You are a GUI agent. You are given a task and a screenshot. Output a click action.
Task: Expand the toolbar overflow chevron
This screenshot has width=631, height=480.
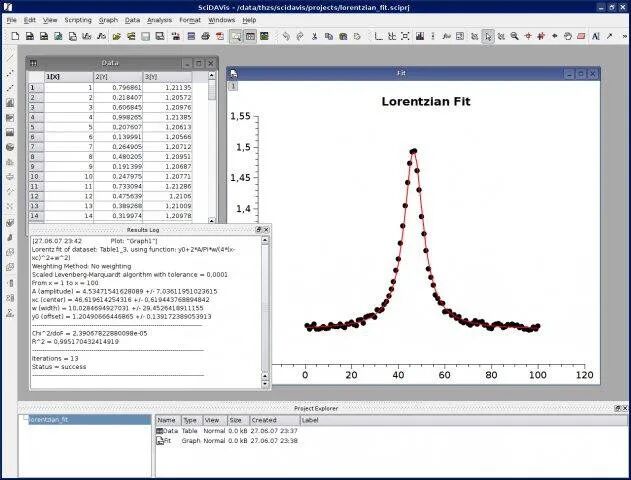[x=625, y=36]
